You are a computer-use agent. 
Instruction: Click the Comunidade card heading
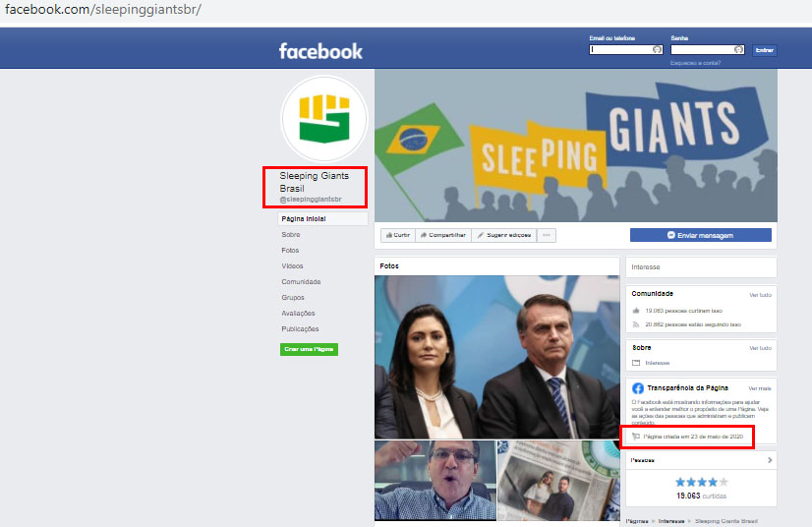click(652, 294)
